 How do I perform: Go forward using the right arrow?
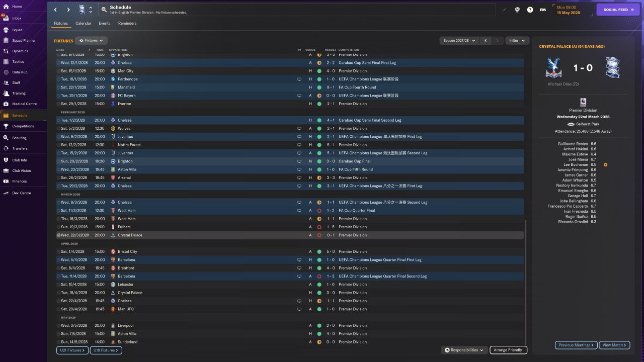pos(68,10)
